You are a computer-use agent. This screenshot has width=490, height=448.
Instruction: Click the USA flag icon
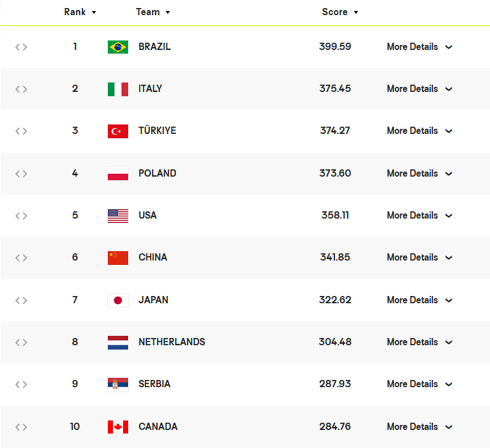118,216
